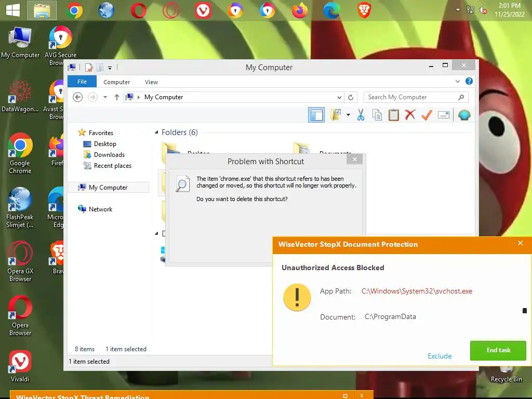Screen dimensions: 532x399
Task: Click the C:\ProgramData document path
Action: click(x=390, y=316)
